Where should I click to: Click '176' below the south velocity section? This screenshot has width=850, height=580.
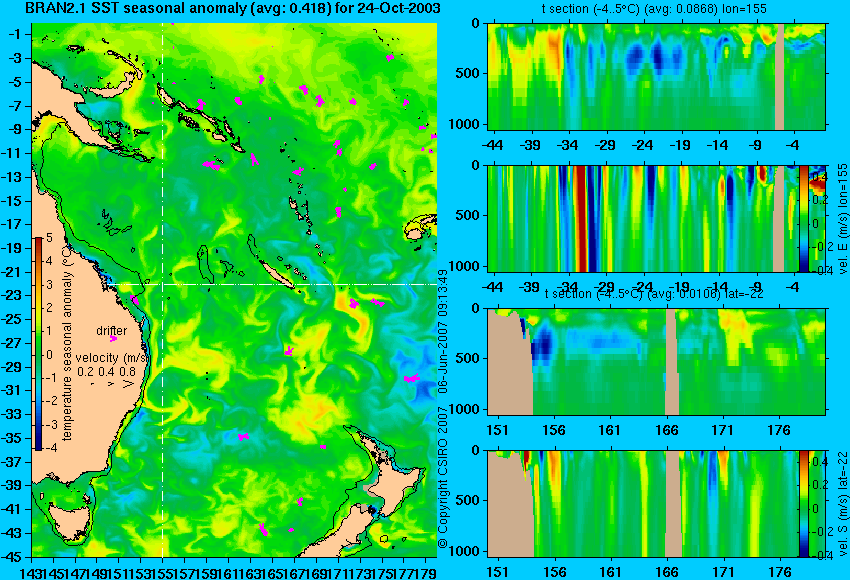tap(780, 572)
